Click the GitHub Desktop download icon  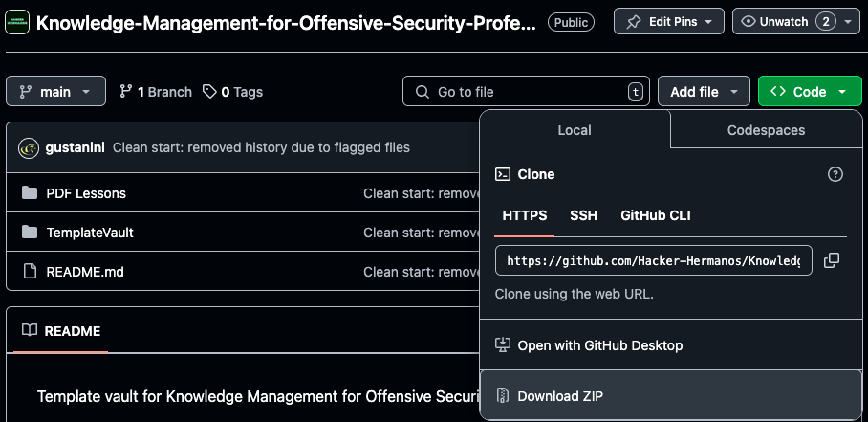point(502,345)
